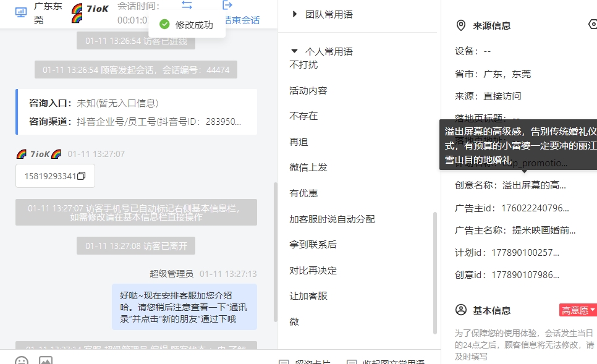Image resolution: width=597 pixels, height=364 pixels.
Task: Click the 咨询渠道 抖音企业号 info line
Action: point(135,122)
